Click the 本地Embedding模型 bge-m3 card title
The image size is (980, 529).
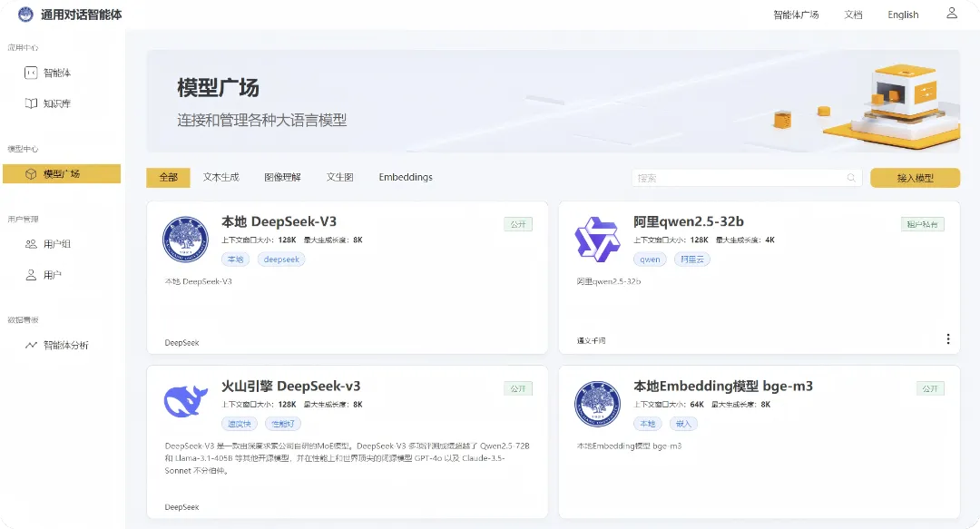pos(723,387)
